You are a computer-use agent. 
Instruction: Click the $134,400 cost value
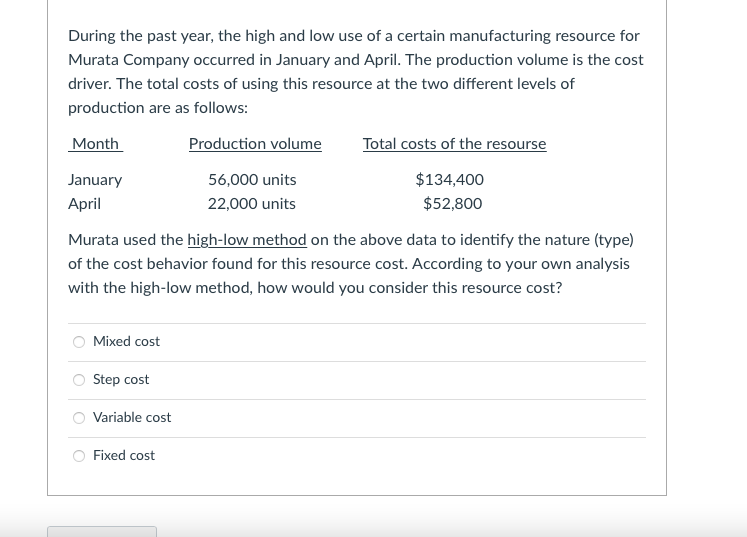(449, 180)
